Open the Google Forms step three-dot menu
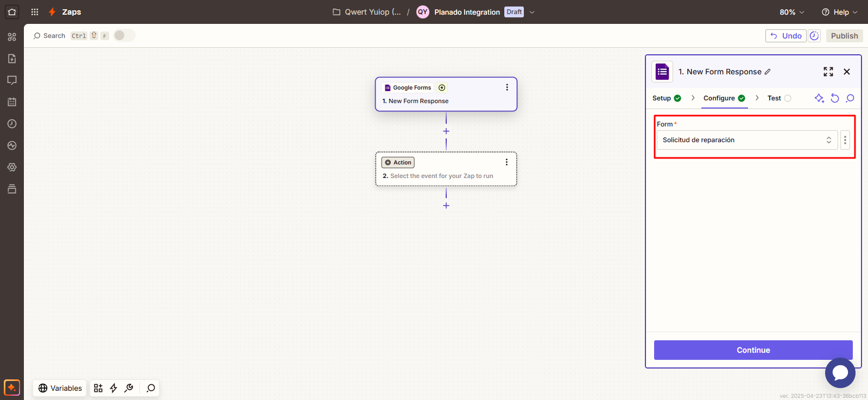This screenshot has height=400, width=868. (507, 87)
